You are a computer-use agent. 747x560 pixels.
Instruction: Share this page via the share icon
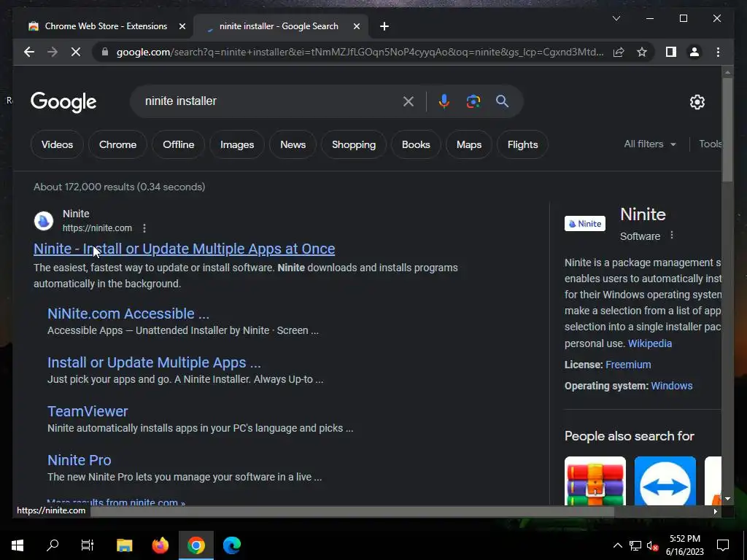619,52
